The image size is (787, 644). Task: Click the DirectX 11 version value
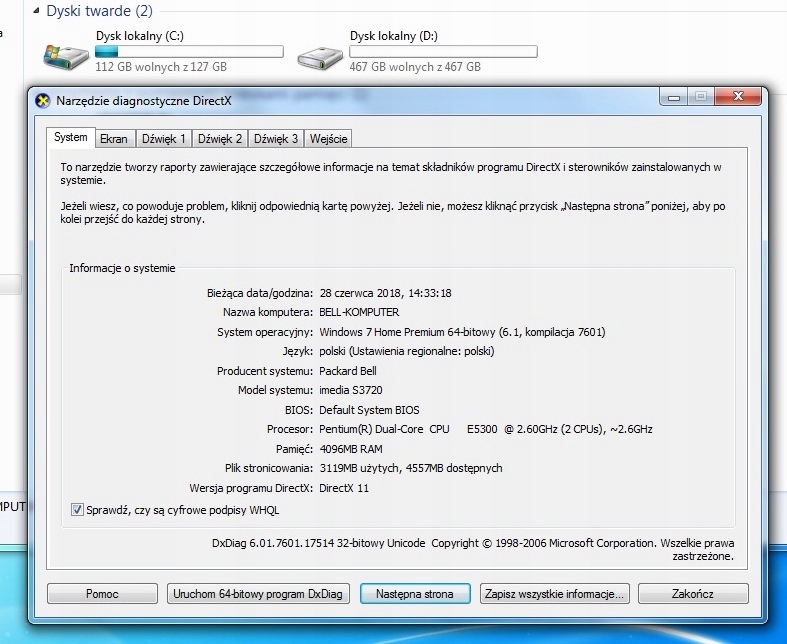(344, 488)
